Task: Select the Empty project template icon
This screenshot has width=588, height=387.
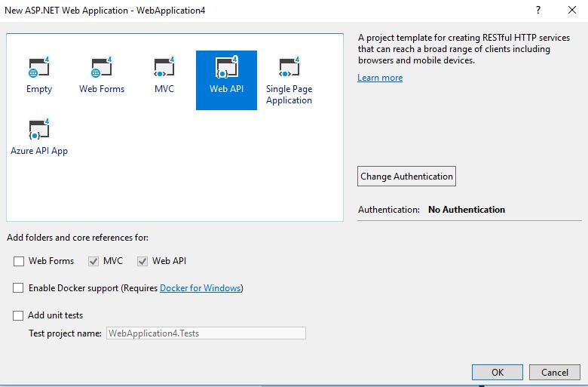Action: point(39,68)
